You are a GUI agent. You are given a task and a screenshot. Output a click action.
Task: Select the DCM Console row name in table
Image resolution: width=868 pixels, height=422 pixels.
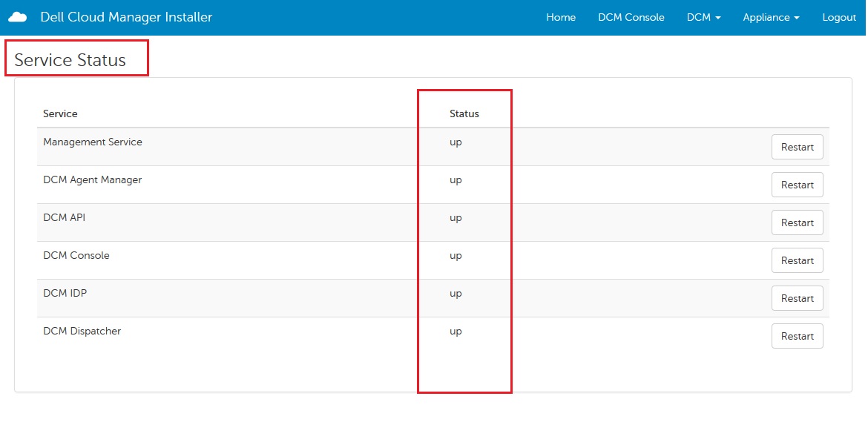pyautogui.click(x=76, y=256)
